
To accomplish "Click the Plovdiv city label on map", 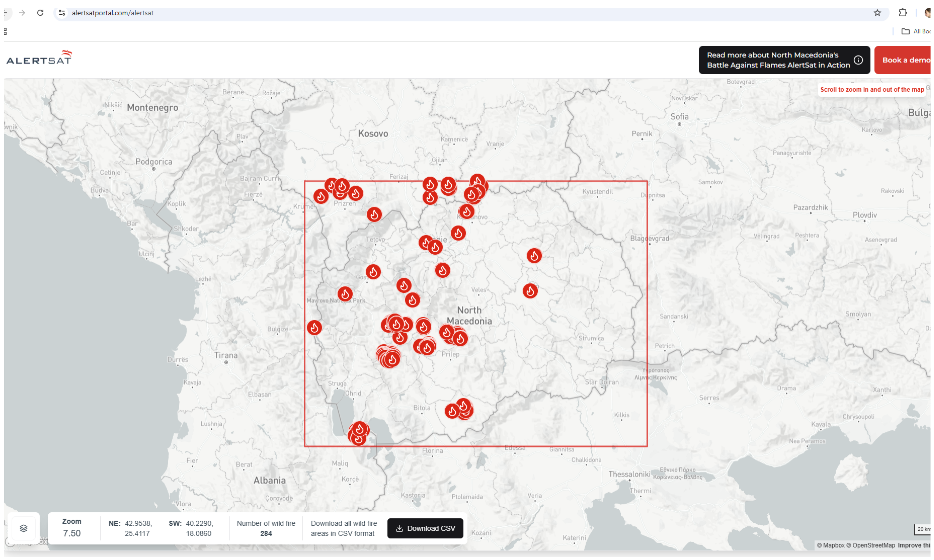I will [x=865, y=215].
